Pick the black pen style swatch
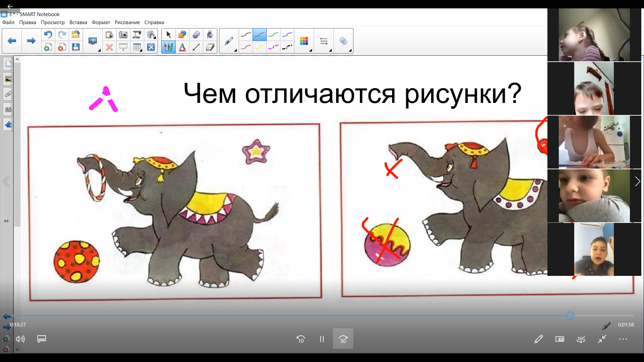The height and width of the screenshot is (362, 644). pos(246,35)
